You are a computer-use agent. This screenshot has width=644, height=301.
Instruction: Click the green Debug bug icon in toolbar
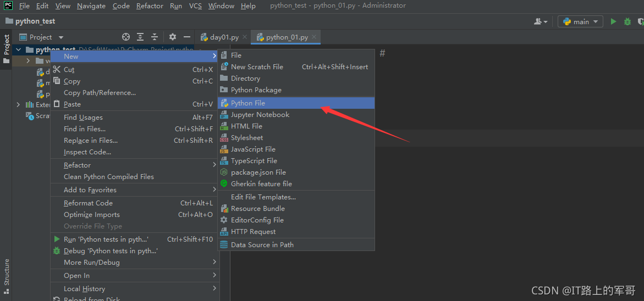pyautogui.click(x=627, y=22)
